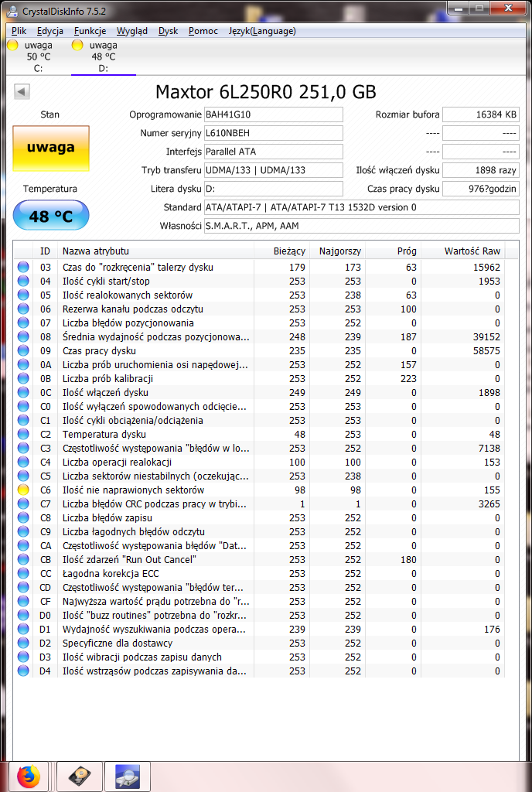Click the blue status icon for attribute 0C
532x792 pixels.
point(23,392)
